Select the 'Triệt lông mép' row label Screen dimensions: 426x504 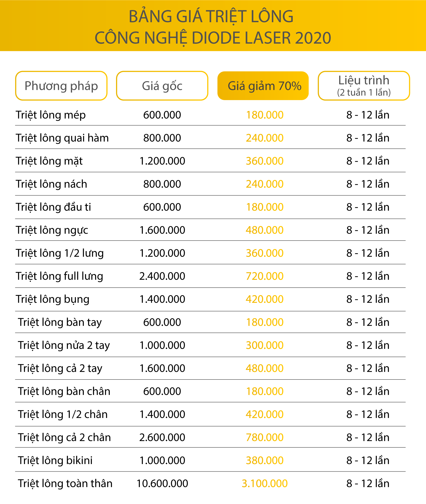[x=51, y=115]
